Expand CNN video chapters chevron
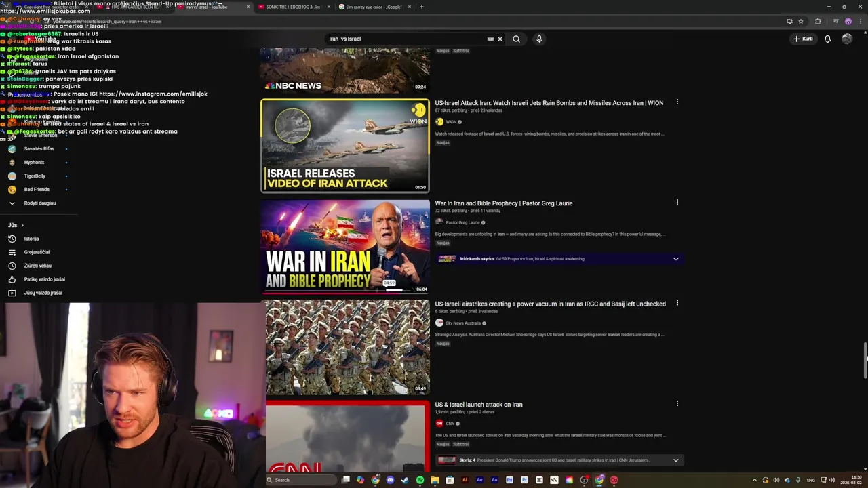868x488 pixels. [x=675, y=460]
